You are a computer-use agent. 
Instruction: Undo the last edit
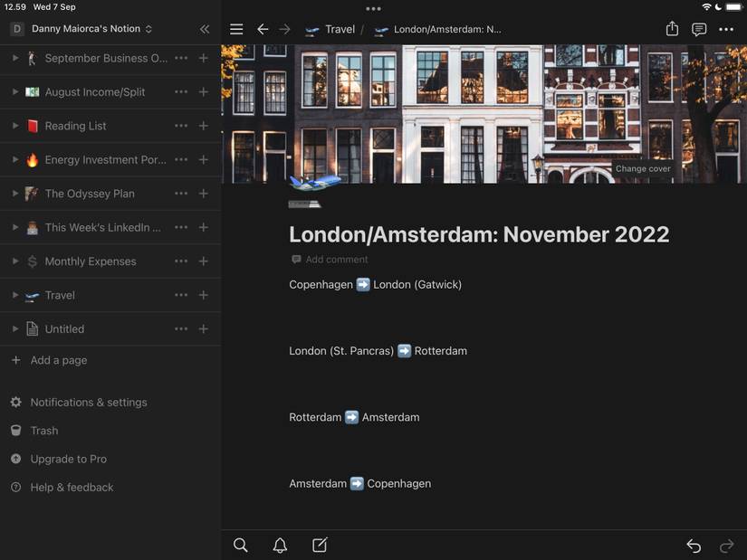coord(694,546)
